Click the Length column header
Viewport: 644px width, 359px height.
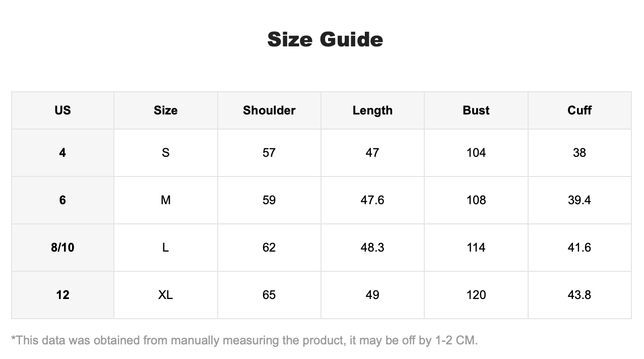[372, 110]
